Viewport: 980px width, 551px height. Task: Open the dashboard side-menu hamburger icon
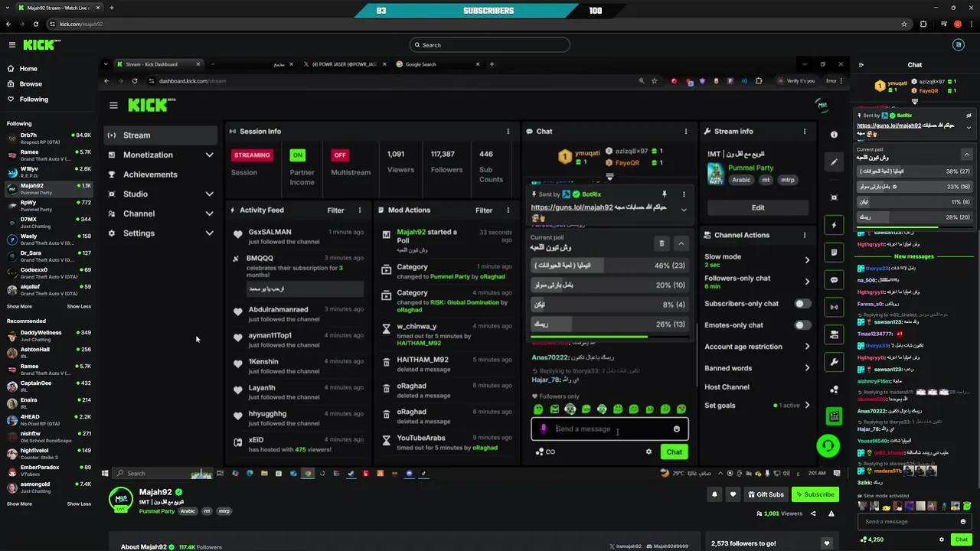[x=113, y=106]
